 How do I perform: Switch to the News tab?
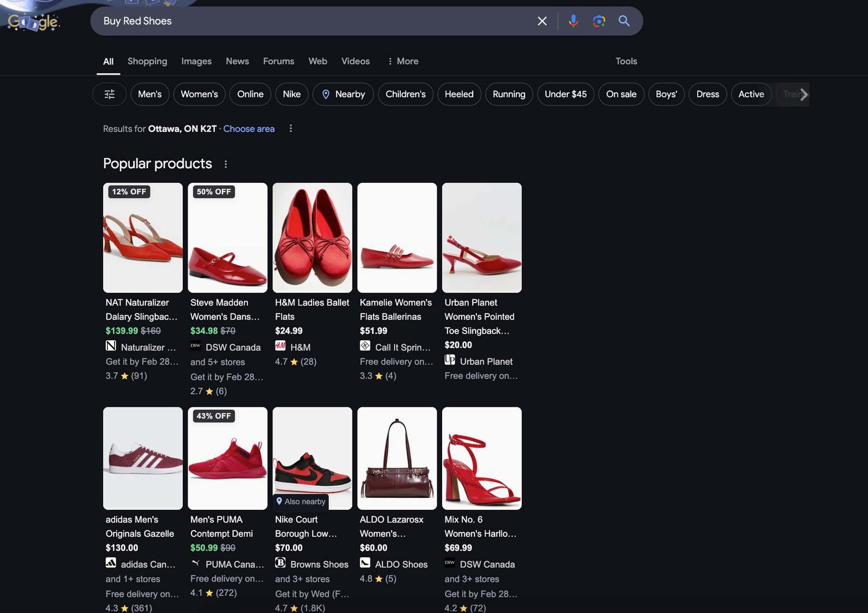pyautogui.click(x=237, y=61)
